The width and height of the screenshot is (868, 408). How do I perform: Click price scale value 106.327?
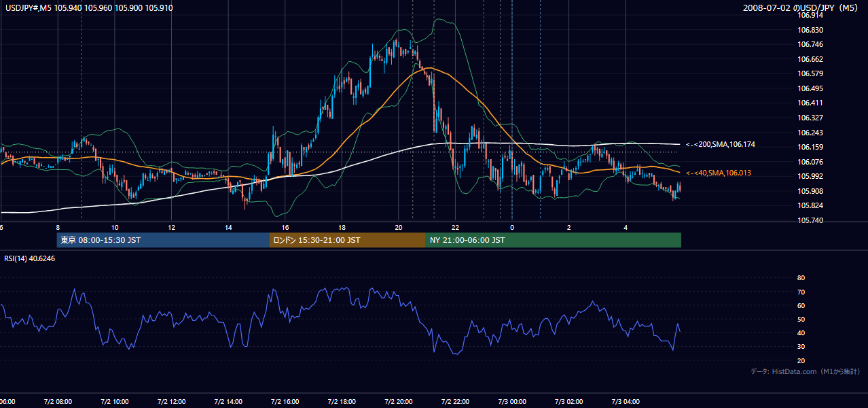click(x=810, y=118)
